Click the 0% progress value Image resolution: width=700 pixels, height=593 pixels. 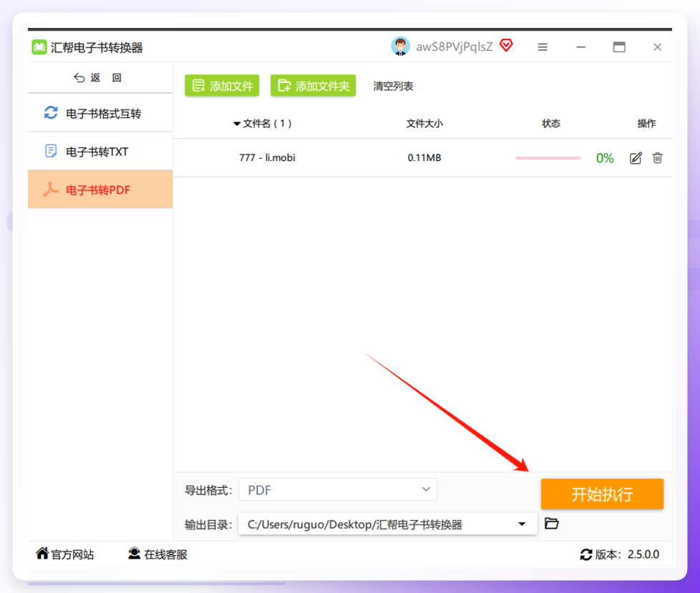605,158
